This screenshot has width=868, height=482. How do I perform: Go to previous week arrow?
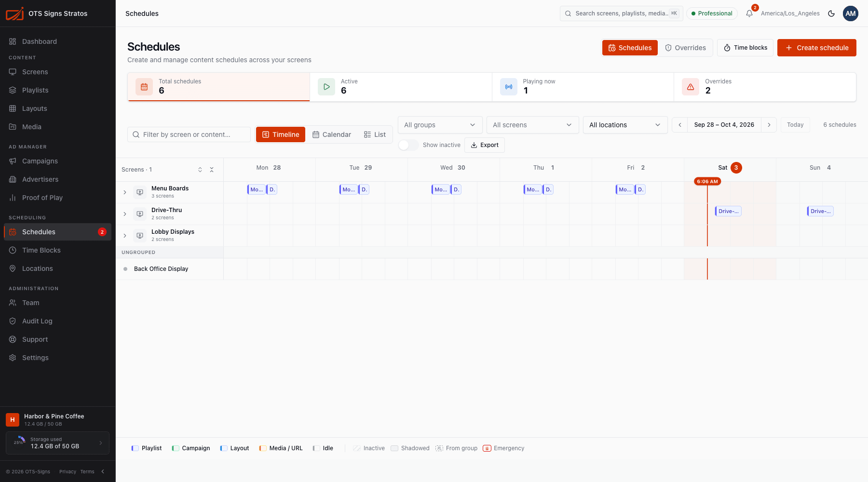pyautogui.click(x=680, y=125)
